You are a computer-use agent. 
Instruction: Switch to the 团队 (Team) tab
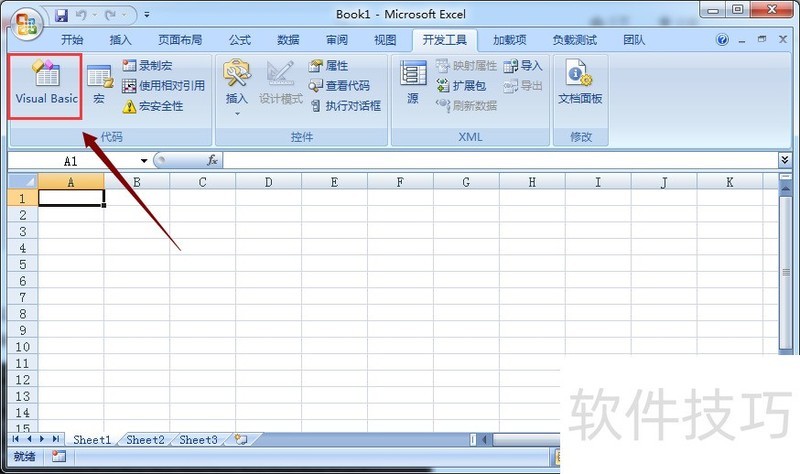pyautogui.click(x=634, y=40)
